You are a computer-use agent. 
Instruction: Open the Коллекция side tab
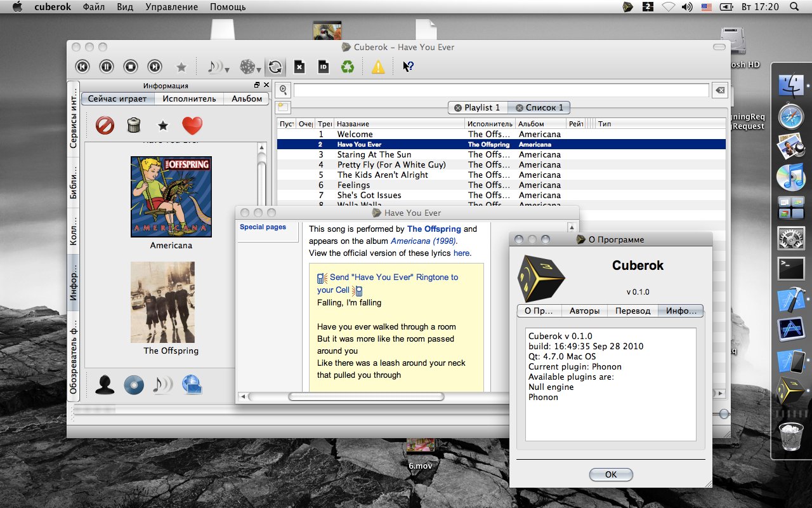click(x=74, y=231)
